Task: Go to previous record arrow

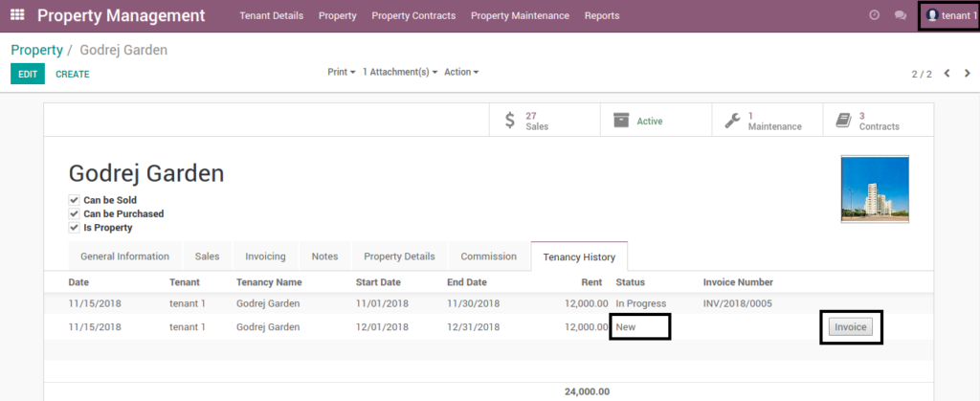Action: point(947,73)
